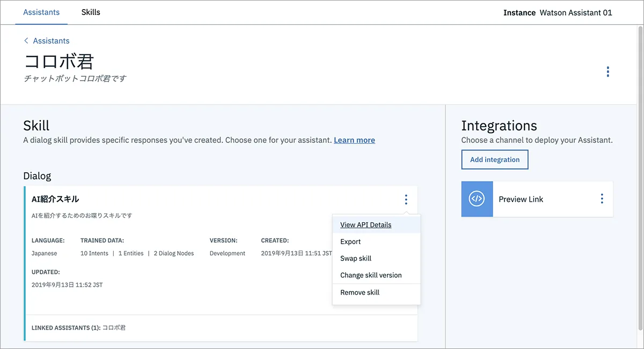
Task: Open the Preview Link integration
Action: [x=521, y=199]
